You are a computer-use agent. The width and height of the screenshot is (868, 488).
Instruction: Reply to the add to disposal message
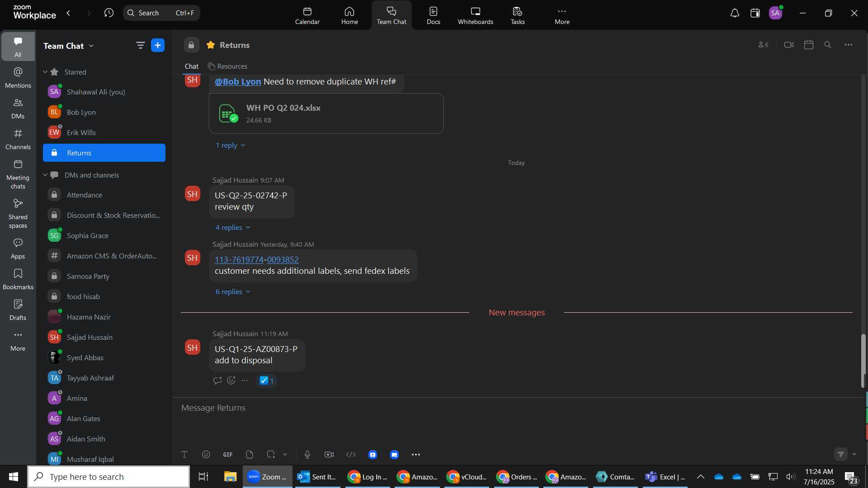(217, 380)
